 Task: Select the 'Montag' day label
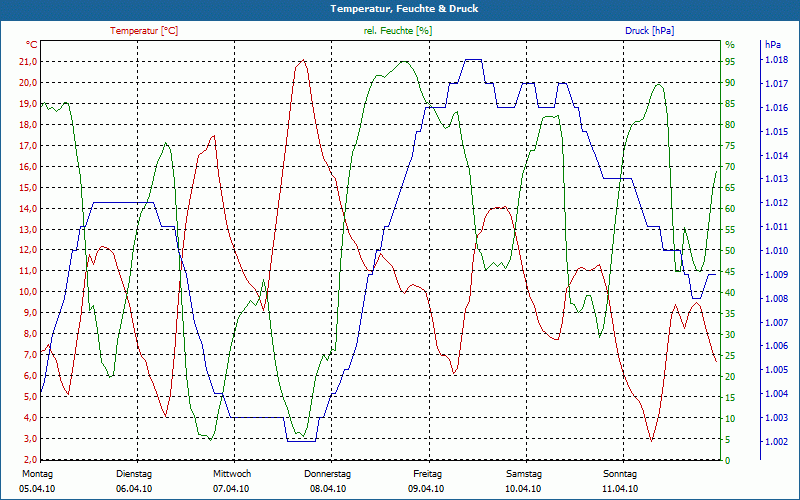click(x=37, y=474)
